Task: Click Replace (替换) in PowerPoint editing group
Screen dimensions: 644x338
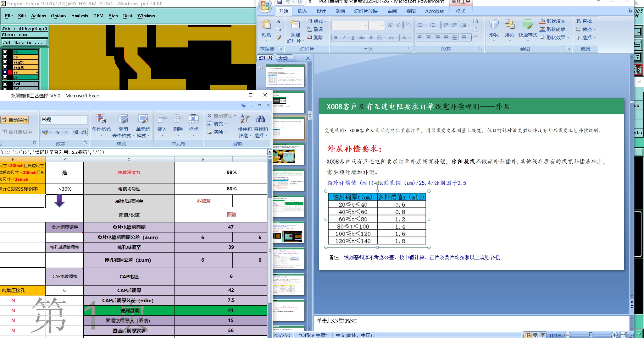Action: pyautogui.click(x=586, y=29)
